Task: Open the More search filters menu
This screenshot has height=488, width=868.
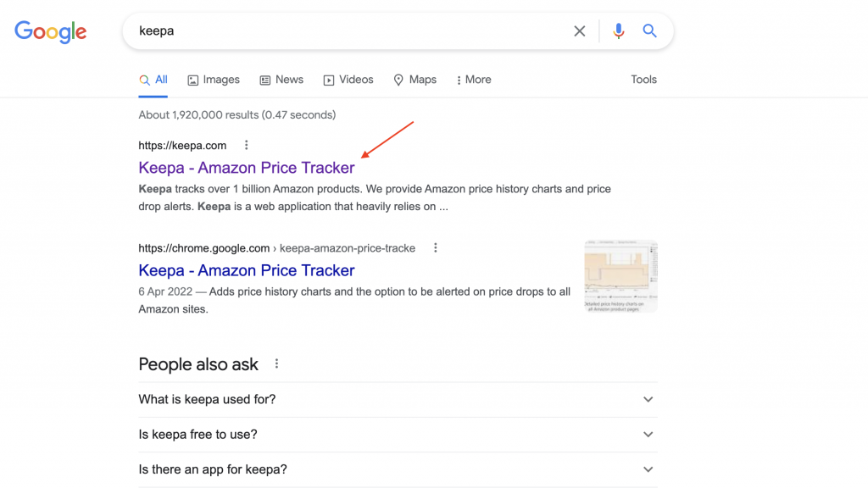Action: point(474,80)
